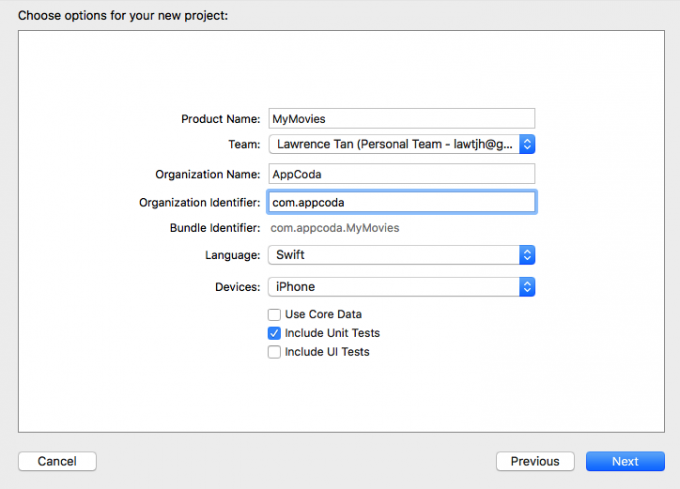Open the Language dropdown showing Swift
The height and width of the screenshot is (489, 680).
click(402, 255)
